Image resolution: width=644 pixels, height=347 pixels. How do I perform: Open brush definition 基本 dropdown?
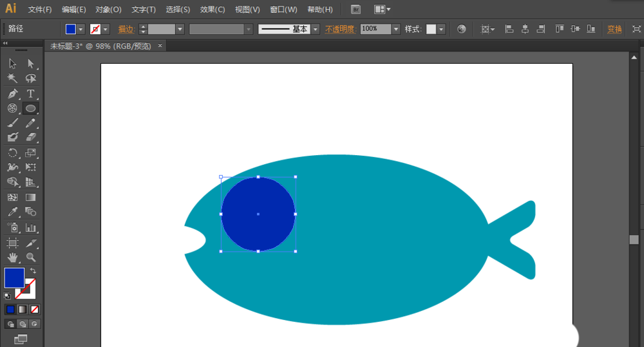click(316, 29)
